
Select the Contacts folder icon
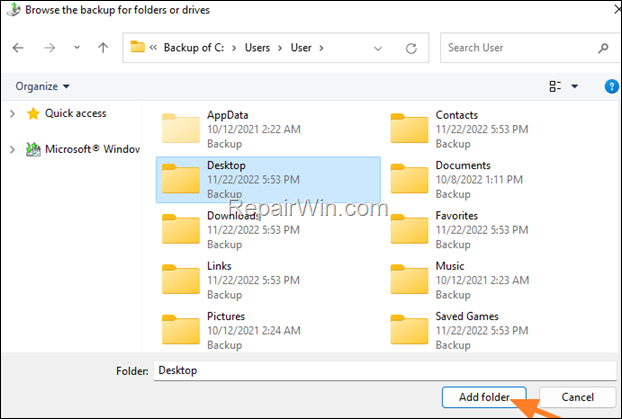(409, 128)
